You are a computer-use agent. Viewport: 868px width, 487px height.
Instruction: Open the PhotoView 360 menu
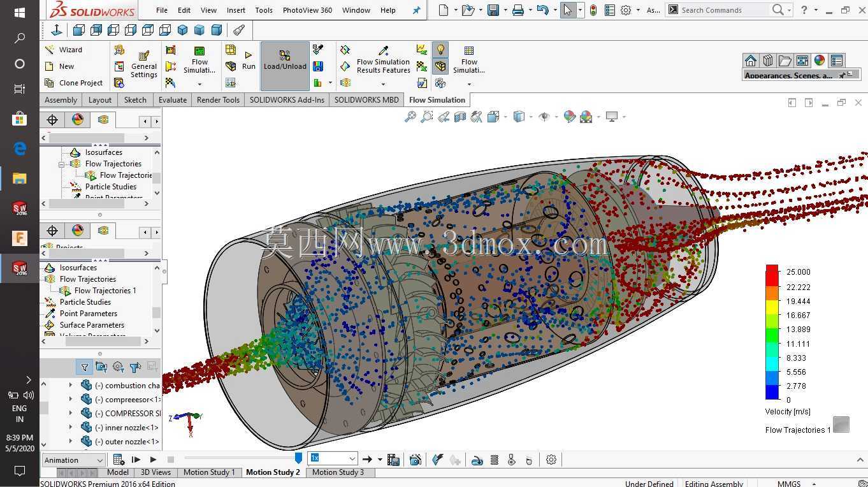click(x=307, y=10)
